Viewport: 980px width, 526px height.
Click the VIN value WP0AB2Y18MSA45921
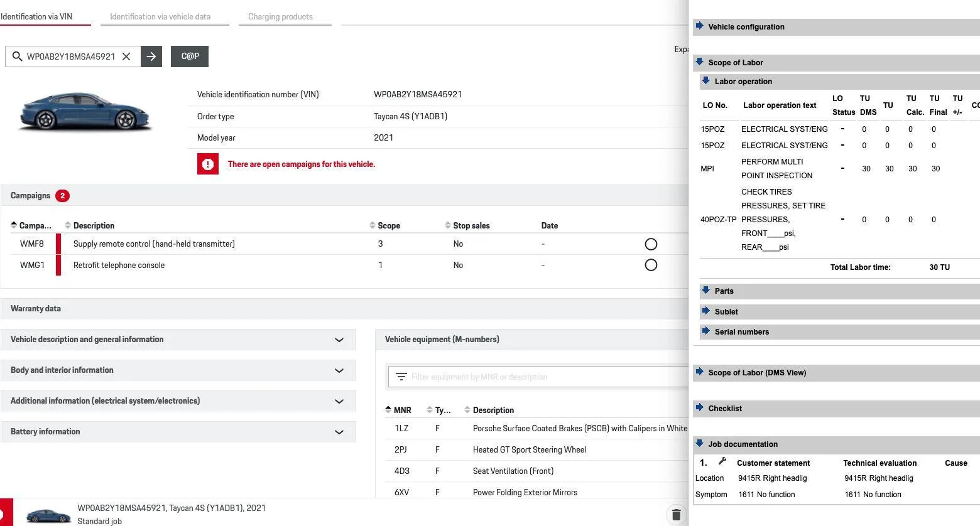click(x=418, y=95)
